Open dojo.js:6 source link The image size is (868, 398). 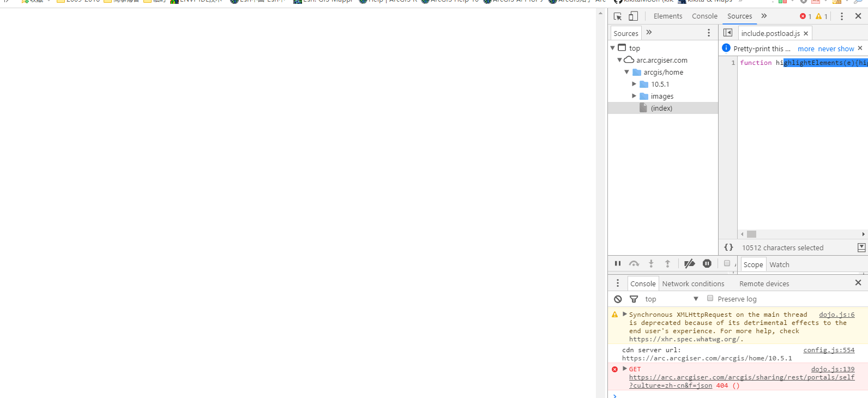[x=836, y=315]
